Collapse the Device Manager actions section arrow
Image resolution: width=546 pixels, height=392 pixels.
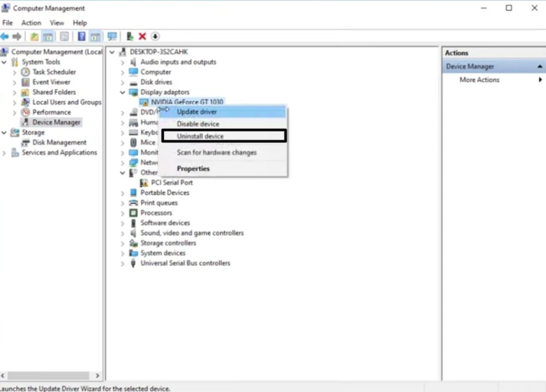click(540, 67)
